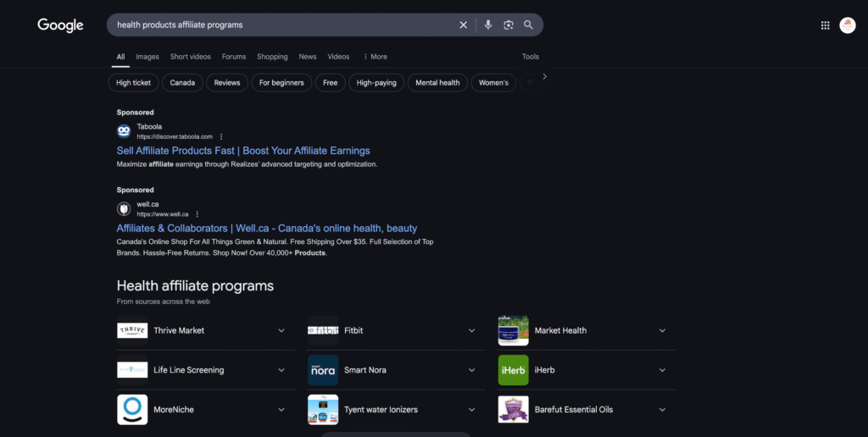
Task: Open the options menu for the Taboola ad
Action: (x=221, y=136)
